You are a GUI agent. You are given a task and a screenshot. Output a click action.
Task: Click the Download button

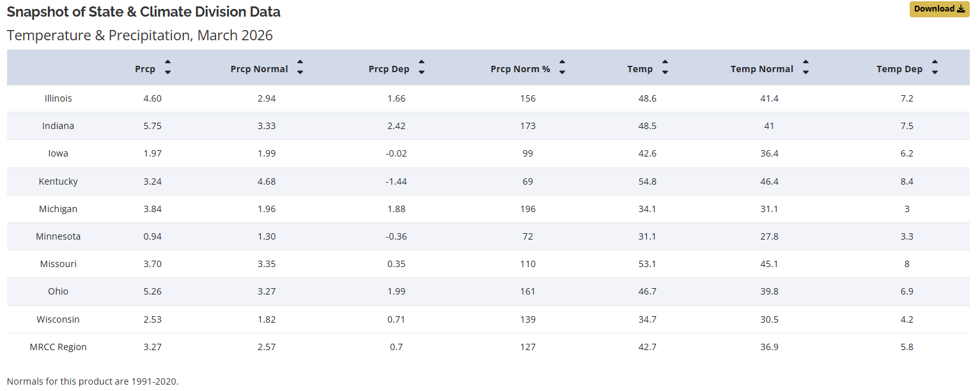coord(939,9)
